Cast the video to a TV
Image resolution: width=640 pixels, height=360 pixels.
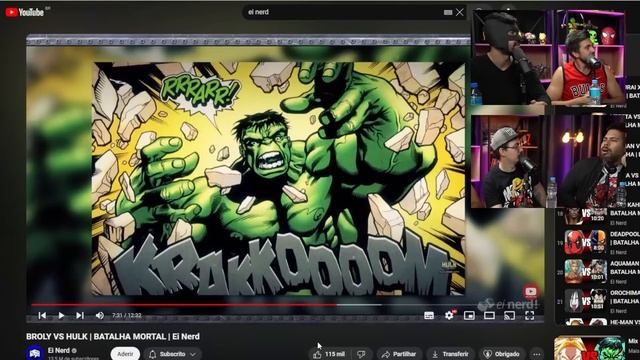[509, 315]
